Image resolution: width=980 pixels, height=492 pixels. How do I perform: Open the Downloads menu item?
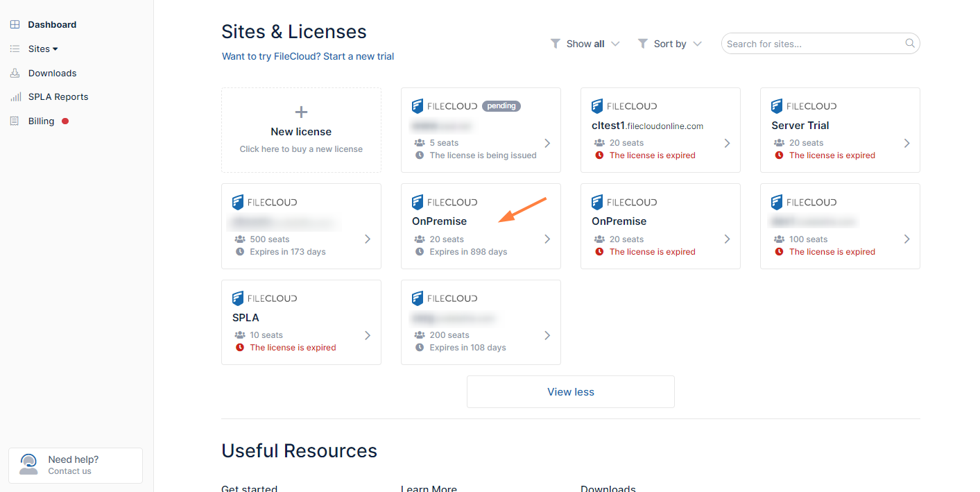pos(52,73)
